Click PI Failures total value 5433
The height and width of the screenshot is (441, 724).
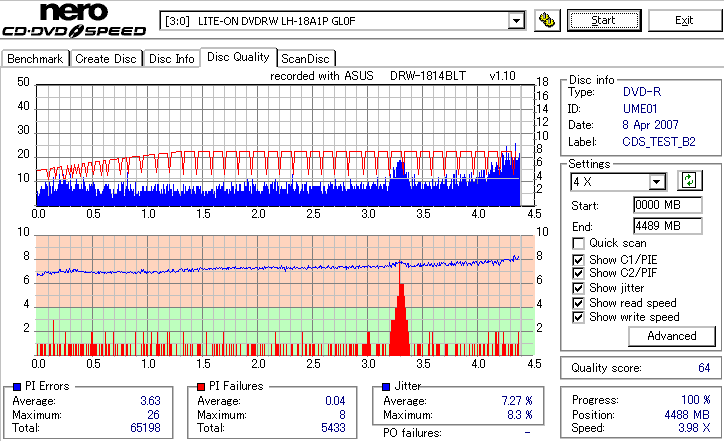click(333, 428)
